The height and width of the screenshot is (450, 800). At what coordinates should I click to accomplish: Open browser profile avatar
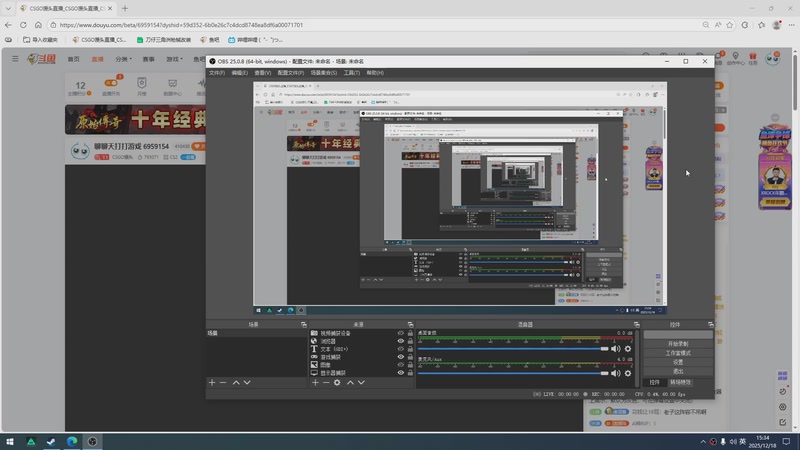pyautogui.click(x=777, y=24)
